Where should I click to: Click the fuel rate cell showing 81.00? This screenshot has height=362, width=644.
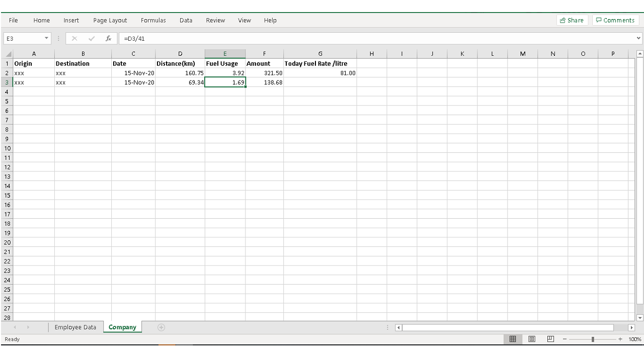(320, 73)
